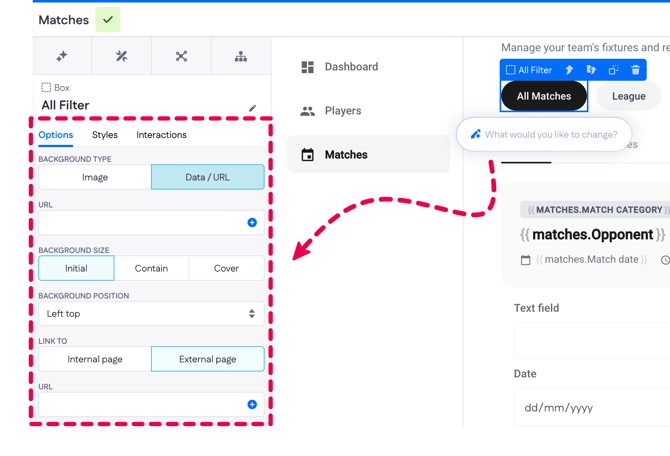Click the plus button in link URL field
Viewport: 670px width, 456px height.
click(x=252, y=405)
